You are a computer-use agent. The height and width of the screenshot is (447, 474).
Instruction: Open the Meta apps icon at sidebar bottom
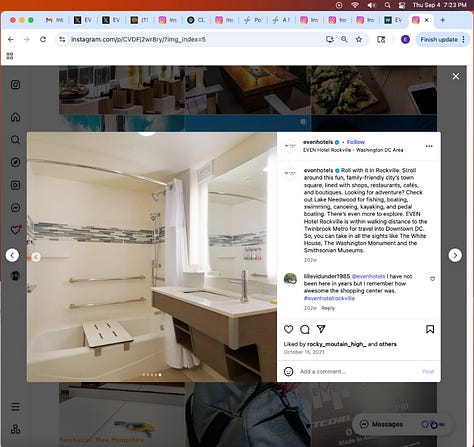[x=15, y=429]
